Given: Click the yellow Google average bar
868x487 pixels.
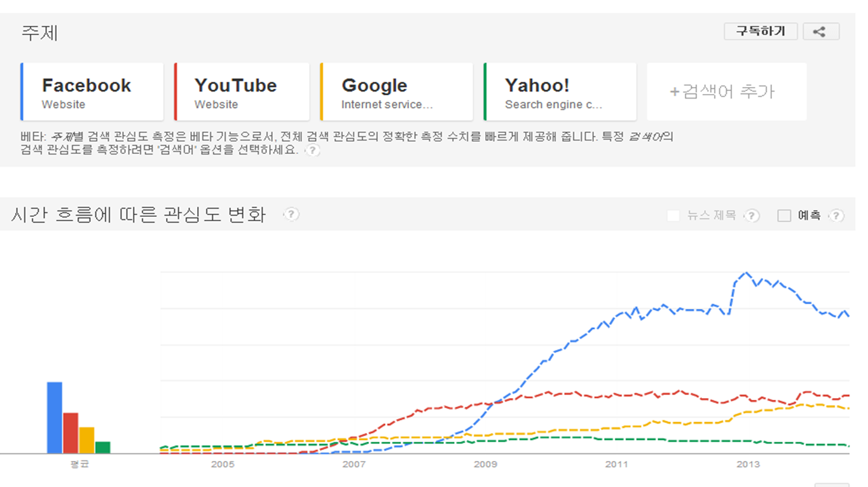Looking at the screenshot, I should tap(86, 440).
